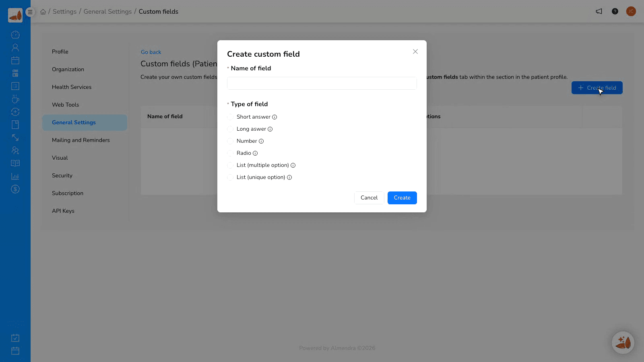The image size is (644, 362).
Task: Select the Radio field type option
Action: click(230, 153)
